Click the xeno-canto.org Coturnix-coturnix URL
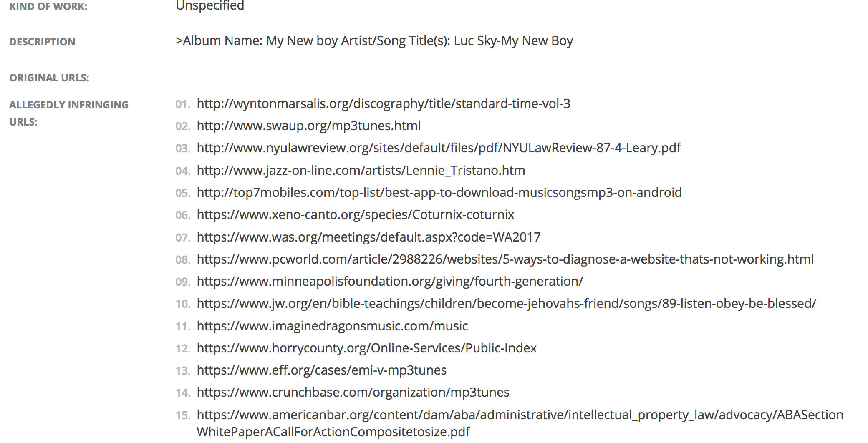The height and width of the screenshot is (443, 868). click(356, 214)
